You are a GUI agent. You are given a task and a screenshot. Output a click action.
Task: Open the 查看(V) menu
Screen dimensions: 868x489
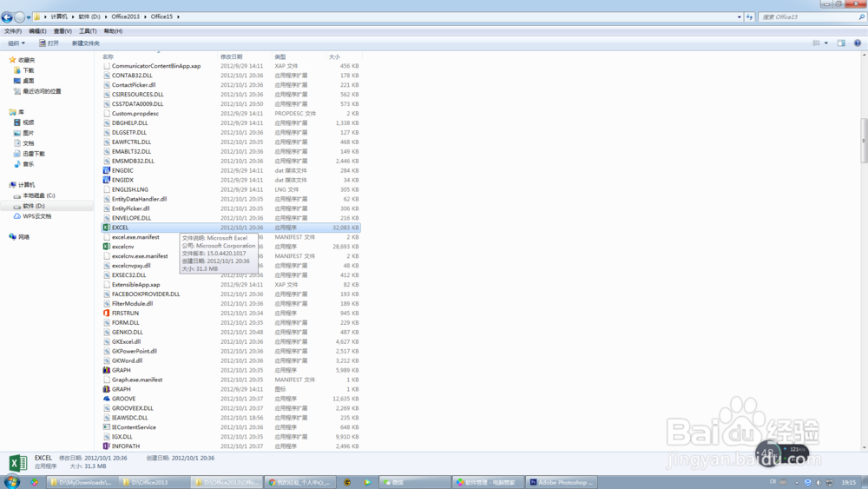pos(62,31)
